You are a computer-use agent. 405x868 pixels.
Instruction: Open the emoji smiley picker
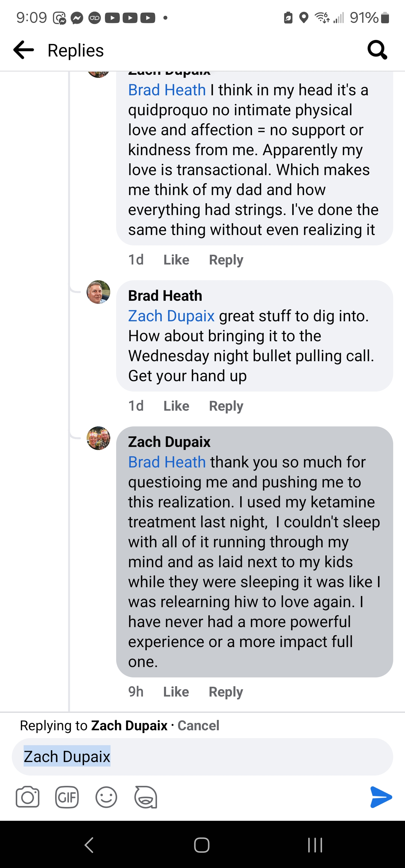[x=106, y=797]
